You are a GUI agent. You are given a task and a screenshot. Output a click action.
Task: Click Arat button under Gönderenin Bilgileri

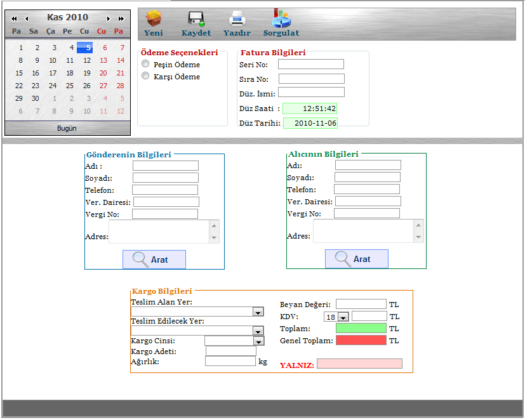tap(154, 259)
